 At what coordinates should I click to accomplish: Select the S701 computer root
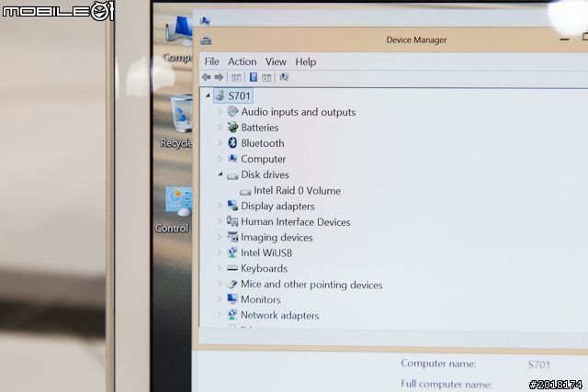click(233, 96)
